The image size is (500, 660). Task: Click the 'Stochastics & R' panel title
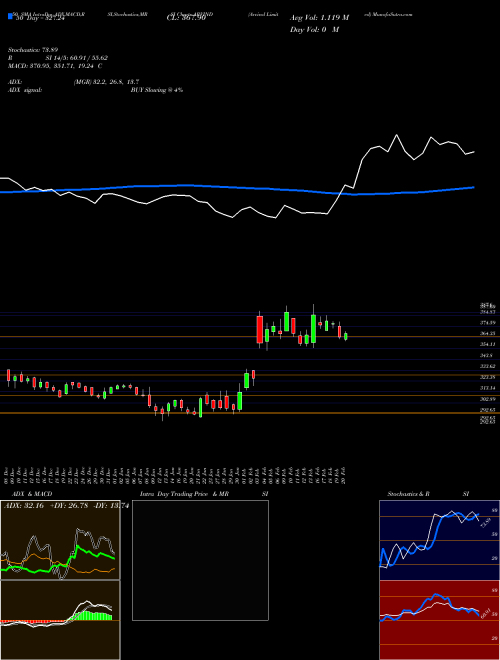coord(408,494)
